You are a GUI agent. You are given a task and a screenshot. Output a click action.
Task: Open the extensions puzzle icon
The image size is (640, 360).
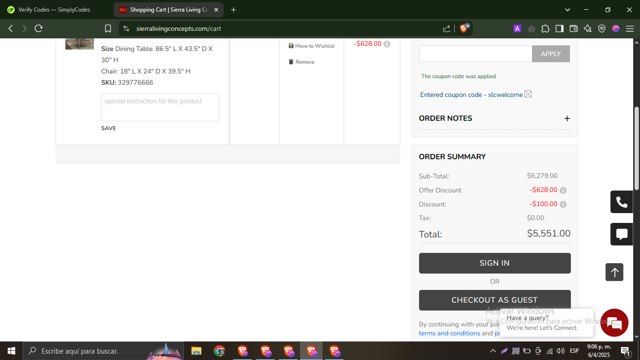click(545, 29)
